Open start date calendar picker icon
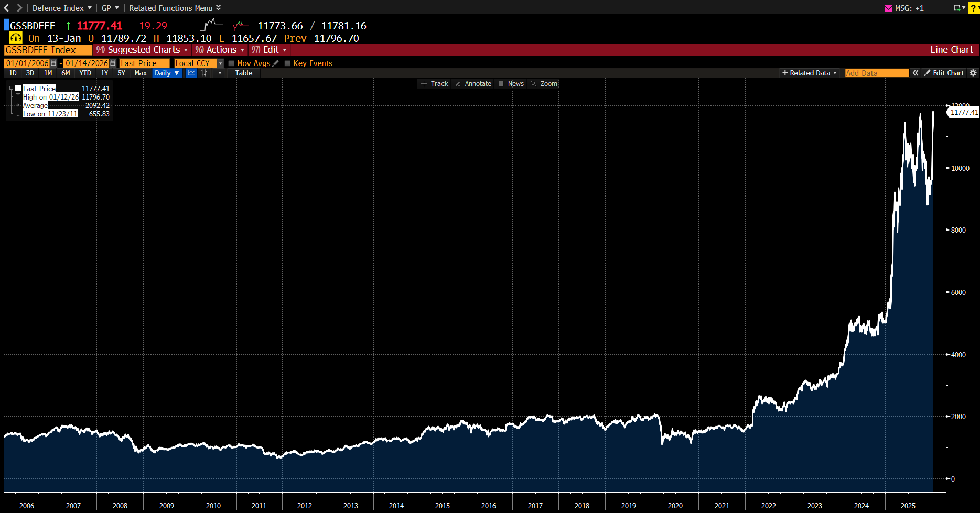Viewport: 980px width, 513px height. pyautogui.click(x=53, y=63)
